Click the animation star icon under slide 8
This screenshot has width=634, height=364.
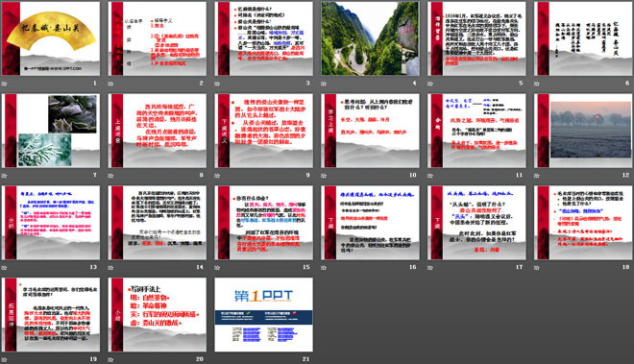(x=110, y=176)
